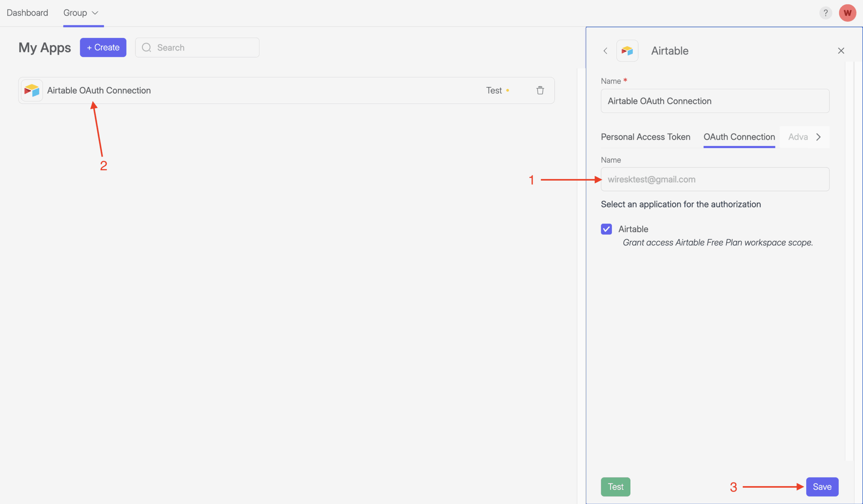
Task: Select the OAuth Connection tab
Action: point(739,137)
